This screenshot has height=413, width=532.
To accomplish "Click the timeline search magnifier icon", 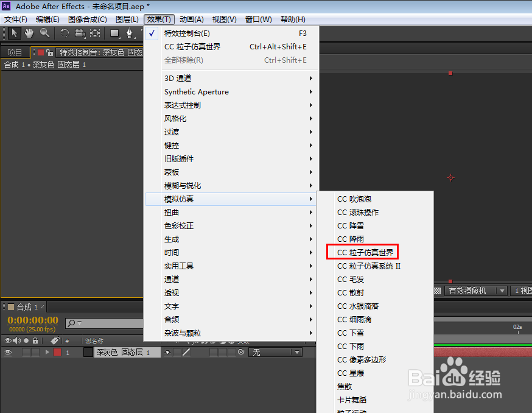I will pyautogui.click(x=72, y=323).
